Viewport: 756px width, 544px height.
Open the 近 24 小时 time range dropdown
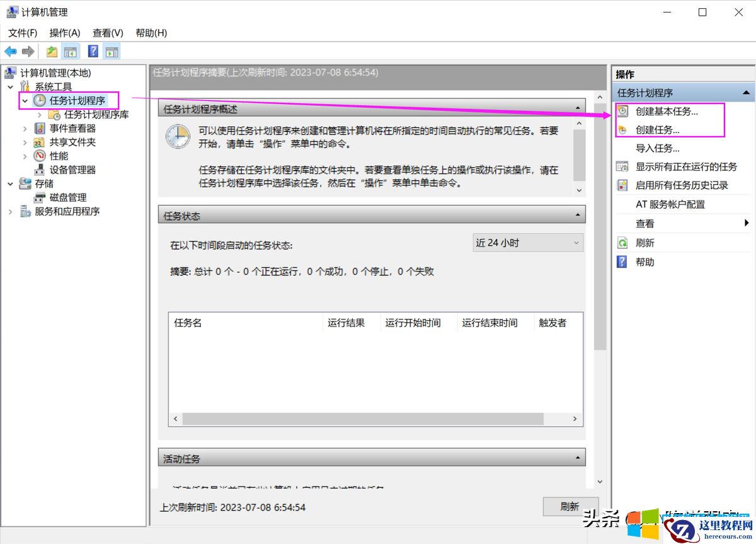pyautogui.click(x=528, y=243)
